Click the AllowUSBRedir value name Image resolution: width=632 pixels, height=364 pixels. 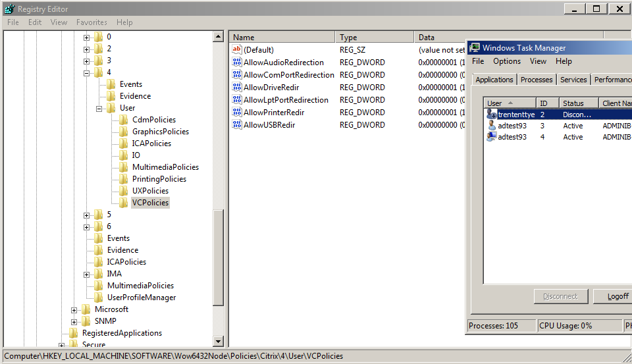pos(269,125)
